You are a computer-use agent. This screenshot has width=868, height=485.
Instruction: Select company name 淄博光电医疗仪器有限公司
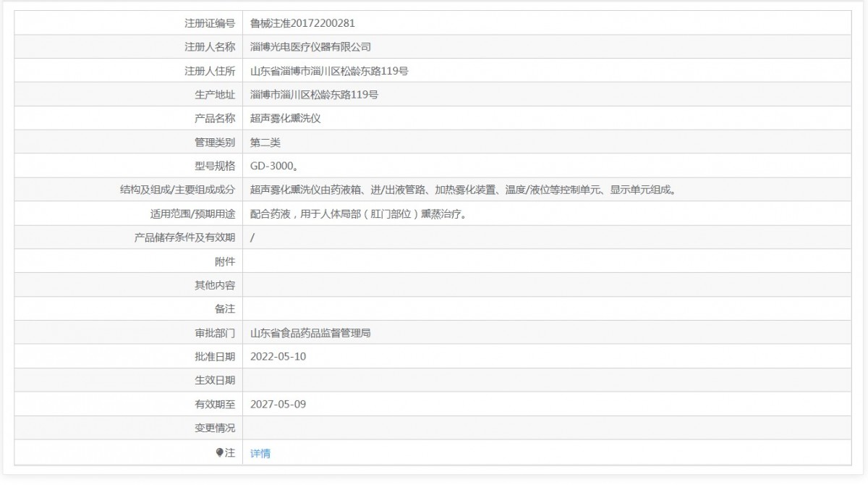coord(310,47)
